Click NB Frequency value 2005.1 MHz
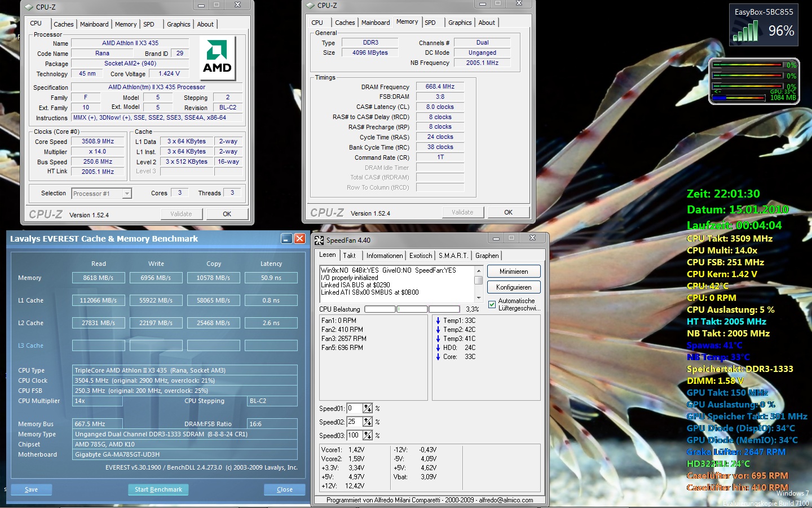Image resolution: width=812 pixels, height=508 pixels. 482,63
